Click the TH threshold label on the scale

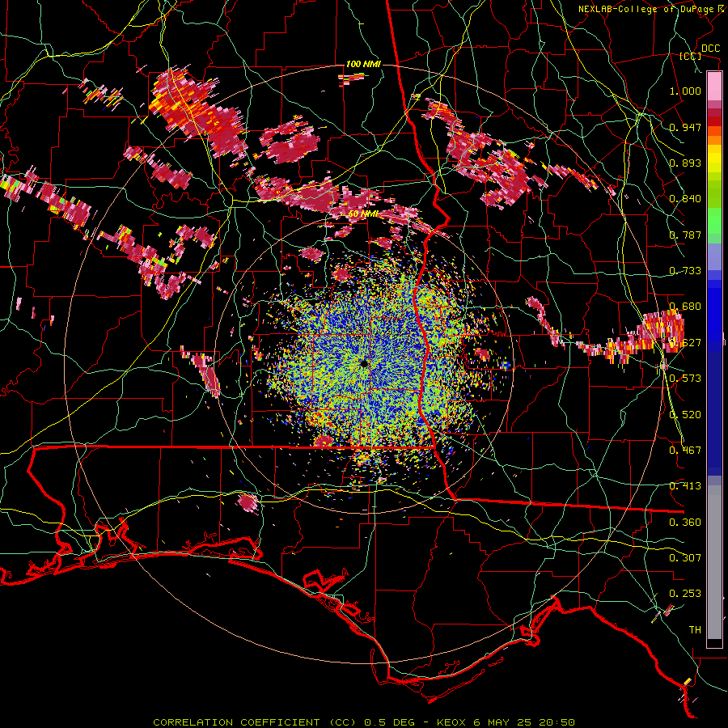tap(695, 629)
